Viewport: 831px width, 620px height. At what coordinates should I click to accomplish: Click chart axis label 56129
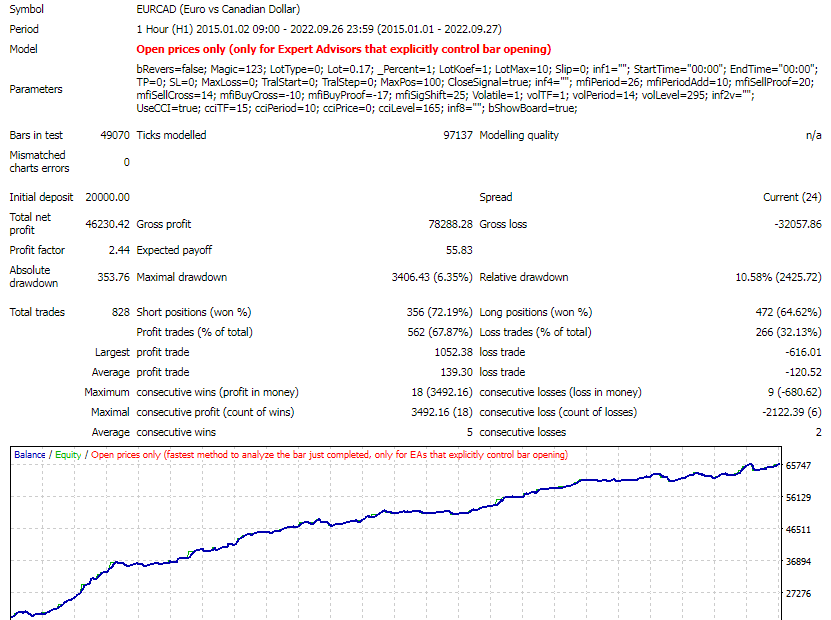[798, 498]
